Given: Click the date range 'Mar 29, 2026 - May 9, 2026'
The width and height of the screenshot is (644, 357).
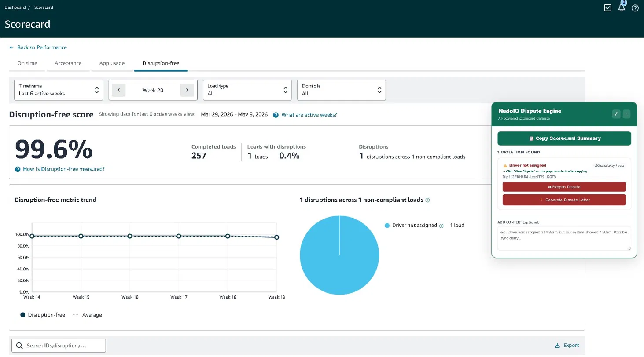Looking at the screenshot, I should [234, 114].
